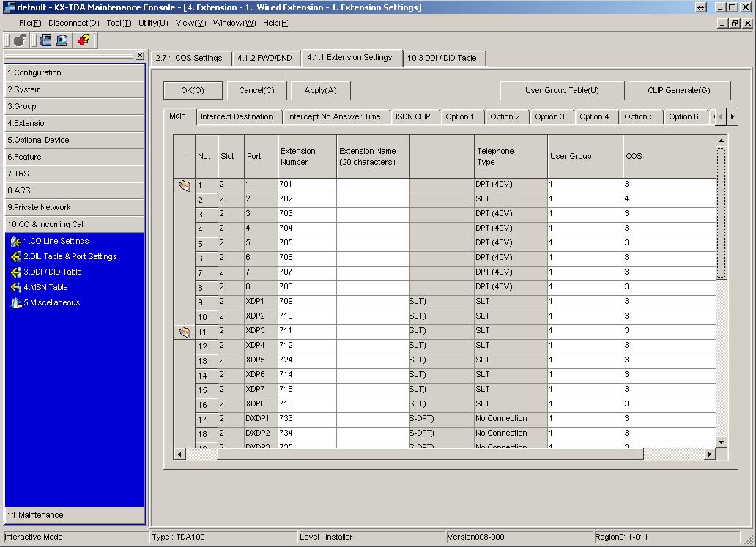Click the Extension Name cell for 702
Screen dimensions: 756x547
[x=373, y=199]
